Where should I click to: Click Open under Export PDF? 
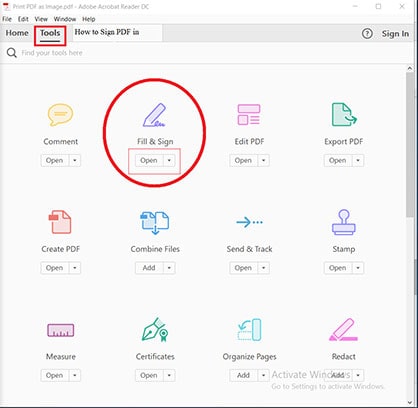pyautogui.click(x=338, y=160)
